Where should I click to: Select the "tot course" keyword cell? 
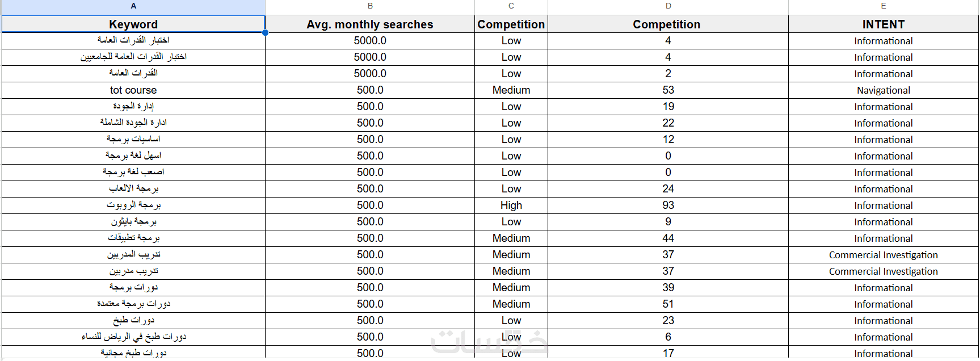pyautogui.click(x=133, y=90)
